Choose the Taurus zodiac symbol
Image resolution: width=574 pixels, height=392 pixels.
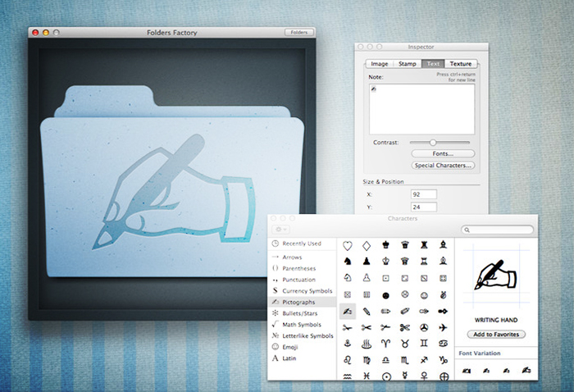405,344
